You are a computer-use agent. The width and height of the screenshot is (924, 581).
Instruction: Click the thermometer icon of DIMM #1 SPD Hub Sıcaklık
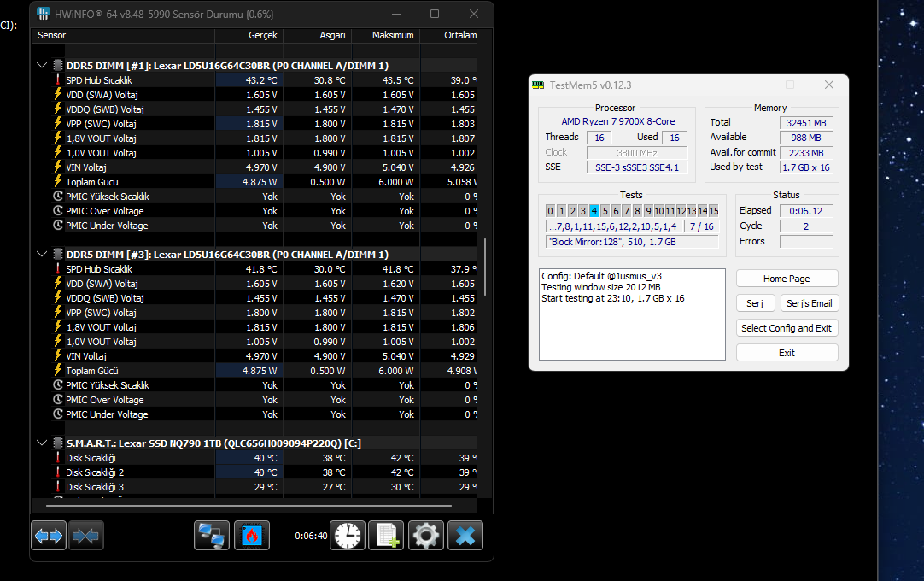click(x=58, y=79)
